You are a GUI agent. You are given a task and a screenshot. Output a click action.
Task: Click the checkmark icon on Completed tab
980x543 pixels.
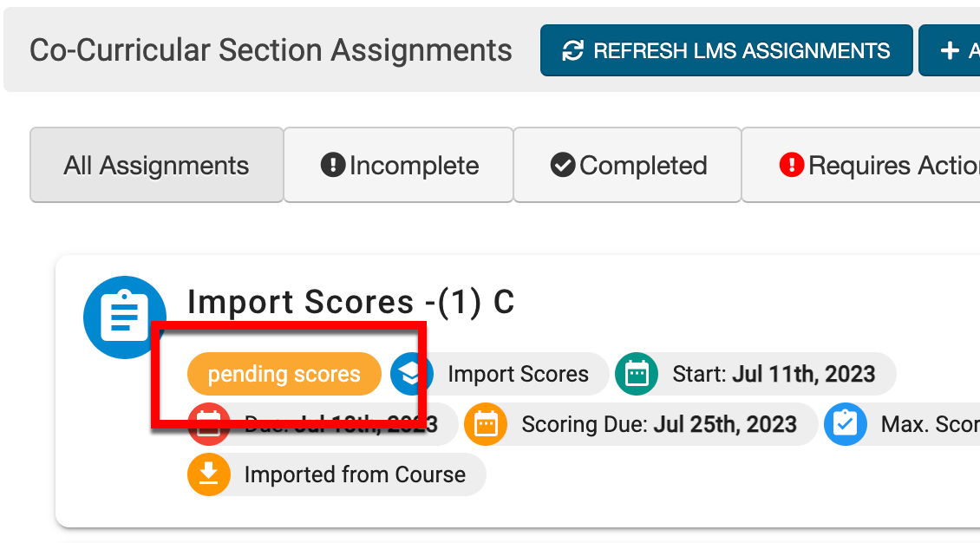pos(563,165)
